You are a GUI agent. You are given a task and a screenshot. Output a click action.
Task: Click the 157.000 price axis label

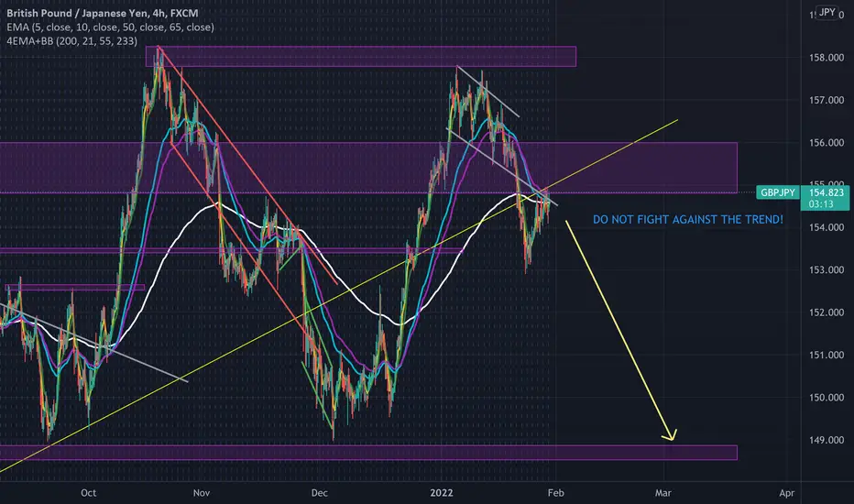tap(827, 100)
